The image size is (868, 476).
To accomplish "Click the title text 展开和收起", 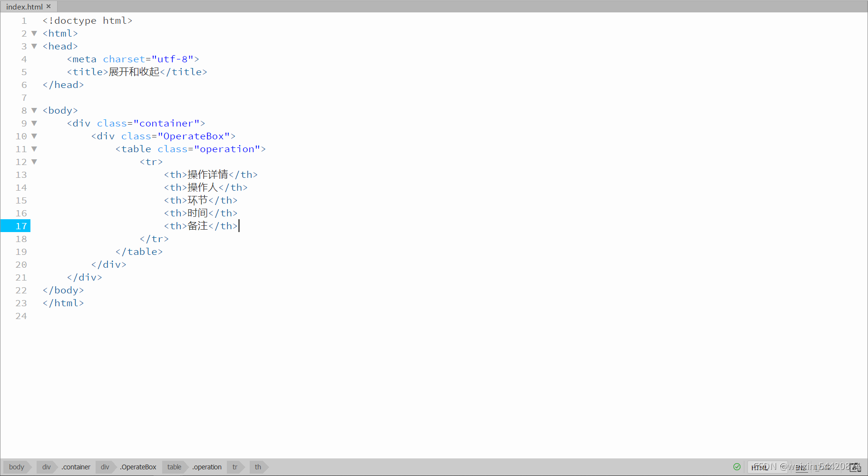I will click(134, 72).
